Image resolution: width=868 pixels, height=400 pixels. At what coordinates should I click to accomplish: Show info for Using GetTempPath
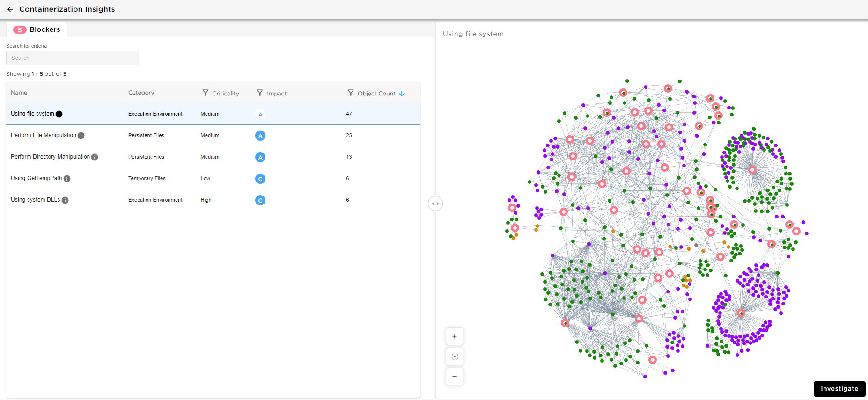coord(67,179)
